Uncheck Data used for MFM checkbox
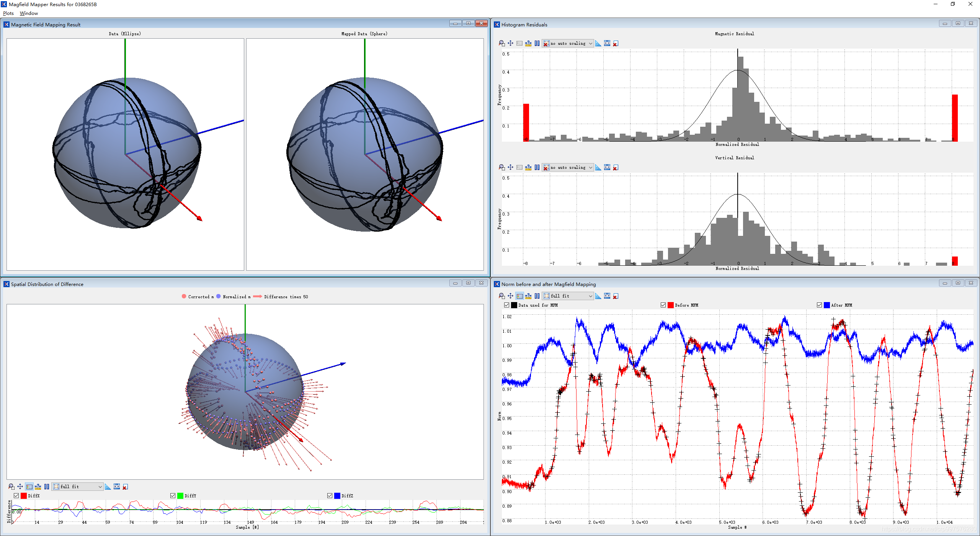 click(506, 305)
